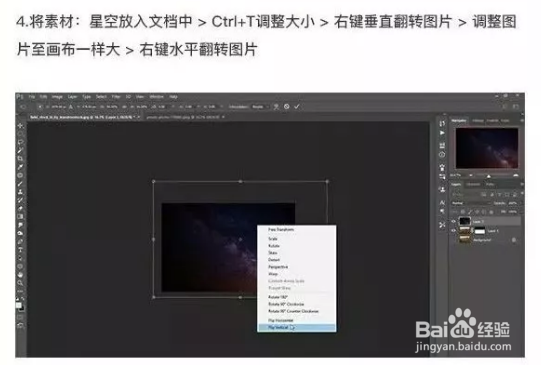Image resolution: width=541 pixels, height=365 pixels.
Task: Select the Clone Stamp tool
Action: (x=20, y=192)
